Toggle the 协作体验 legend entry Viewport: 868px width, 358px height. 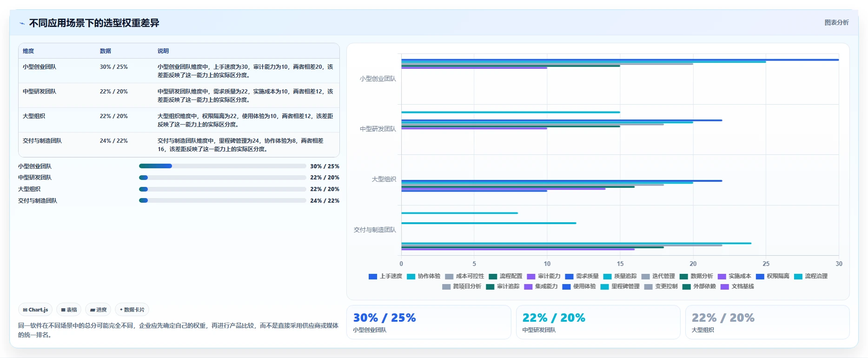[x=423, y=276]
